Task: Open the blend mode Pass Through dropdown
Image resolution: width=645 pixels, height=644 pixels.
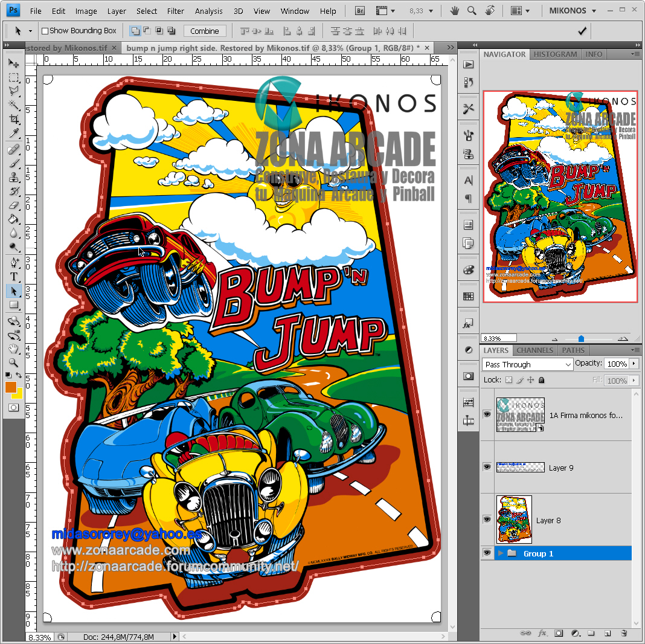Action: (527, 364)
